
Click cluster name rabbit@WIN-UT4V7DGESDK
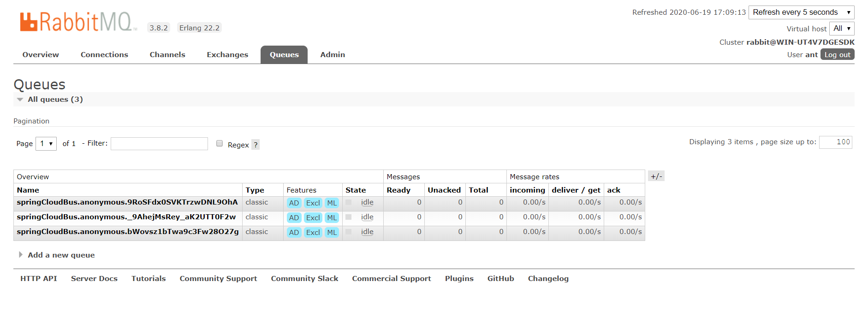click(x=800, y=42)
